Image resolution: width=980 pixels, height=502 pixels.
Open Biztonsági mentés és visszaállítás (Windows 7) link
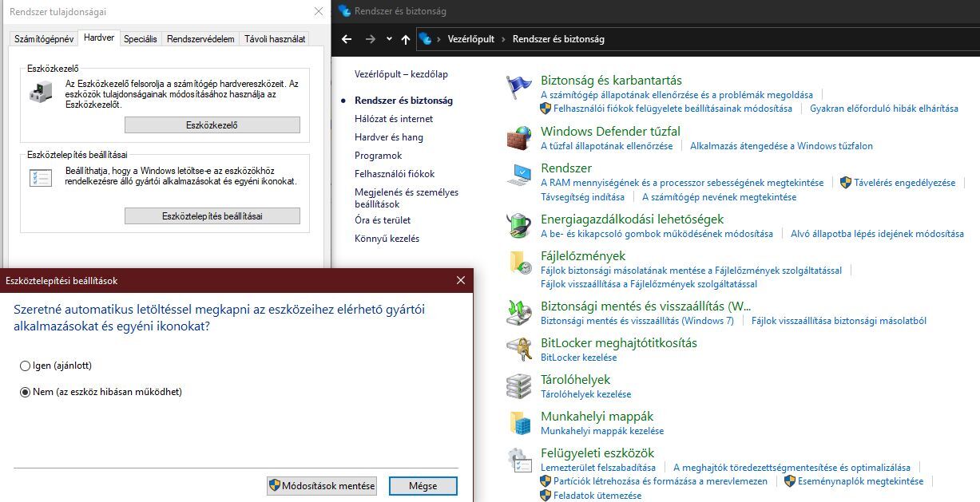click(637, 321)
